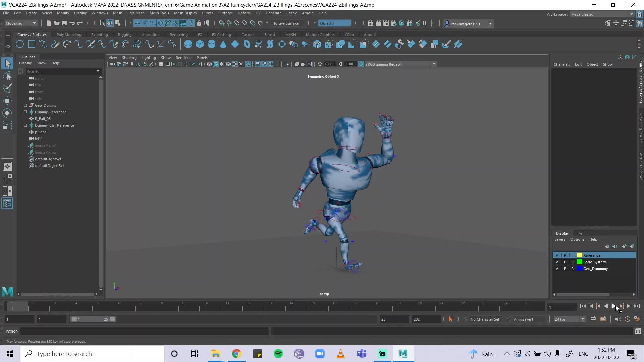Enable the snap to grids magnet
The width and height of the screenshot is (644, 362).
pos(221,23)
